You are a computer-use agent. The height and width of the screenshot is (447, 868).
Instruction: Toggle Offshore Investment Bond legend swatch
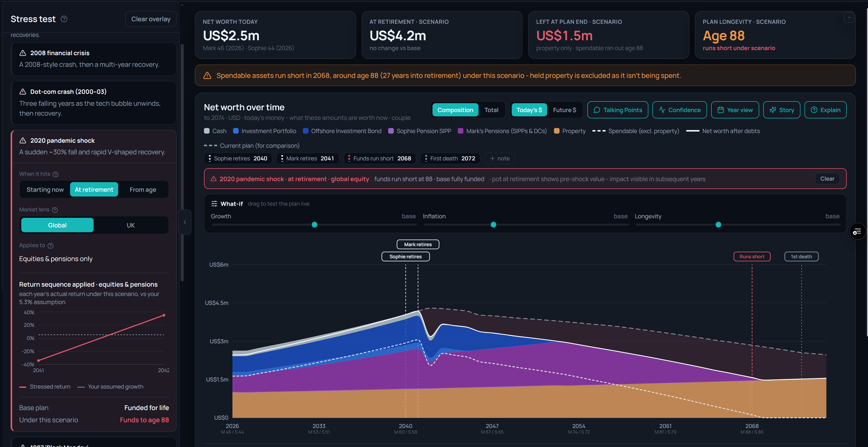[x=305, y=131]
